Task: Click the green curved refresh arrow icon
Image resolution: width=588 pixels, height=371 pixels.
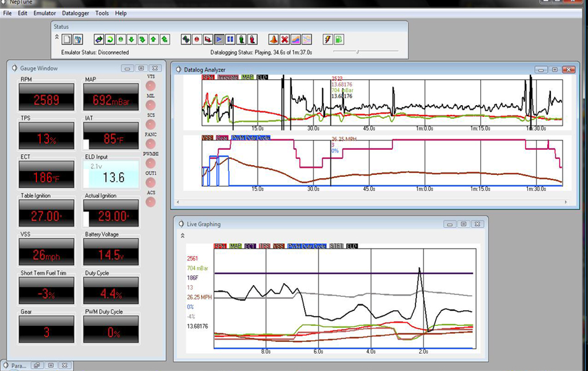Action: [110, 40]
